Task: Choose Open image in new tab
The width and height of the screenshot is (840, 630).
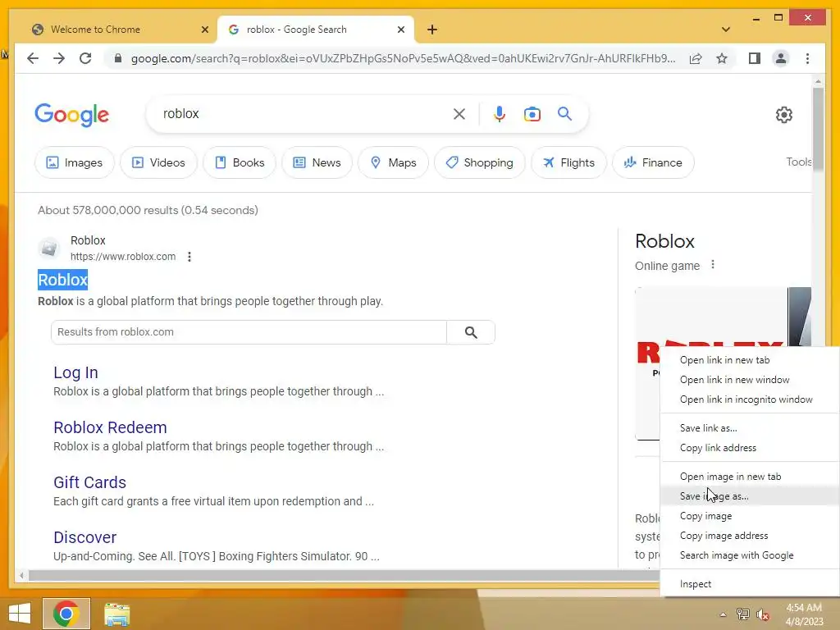Action: [750, 477]
